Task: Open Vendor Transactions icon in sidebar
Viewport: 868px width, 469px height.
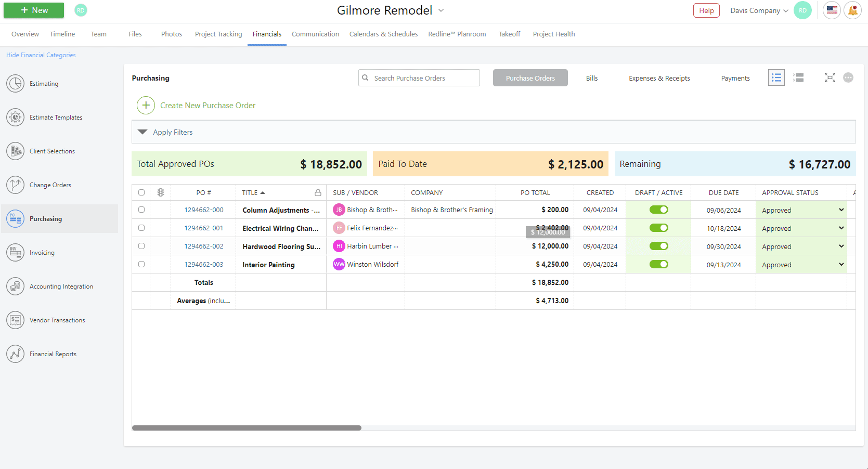Action: point(16,320)
